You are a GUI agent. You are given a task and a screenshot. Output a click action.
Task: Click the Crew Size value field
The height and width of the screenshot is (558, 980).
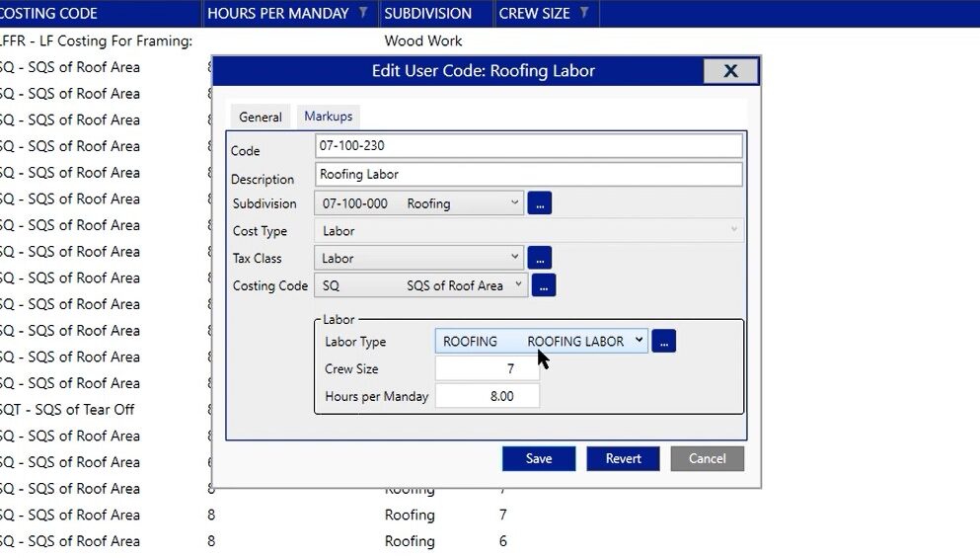tap(487, 368)
